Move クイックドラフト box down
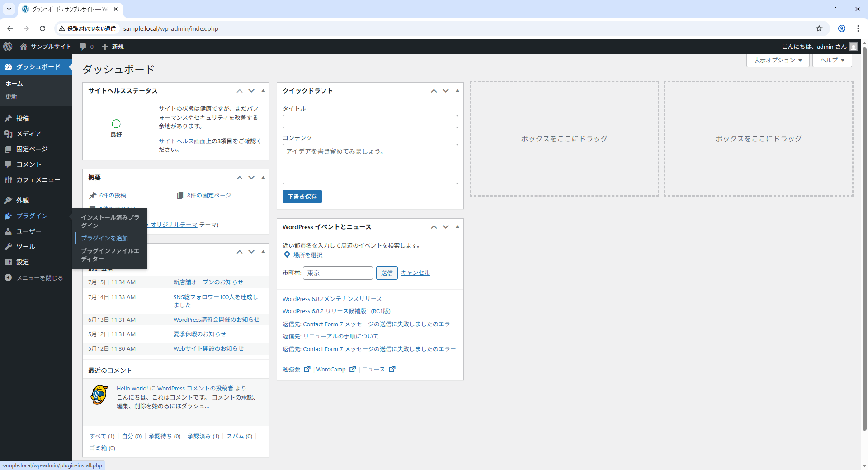Screen dimensions: 868x470 [446, 91]
